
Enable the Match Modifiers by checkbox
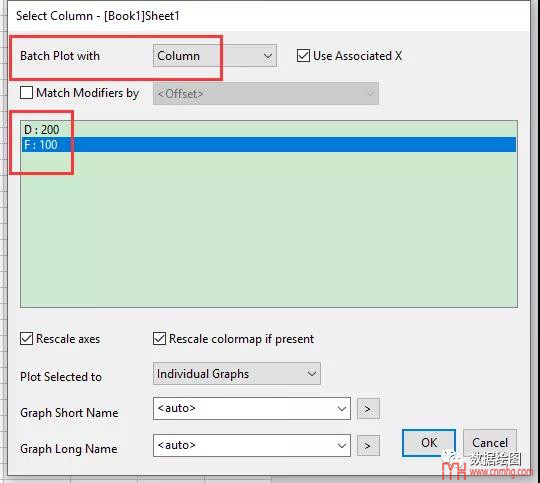click(27, 92)
